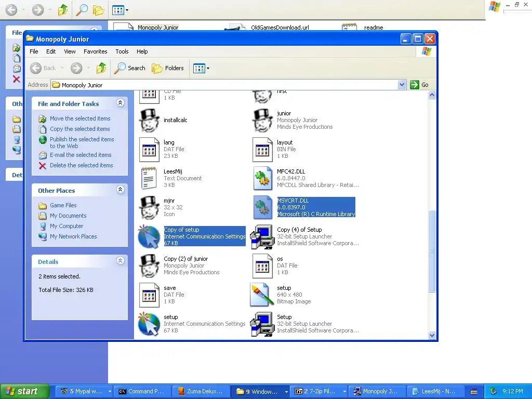
Task: Click Folders icon in background window toolbar
Action: tap(98, 10)
